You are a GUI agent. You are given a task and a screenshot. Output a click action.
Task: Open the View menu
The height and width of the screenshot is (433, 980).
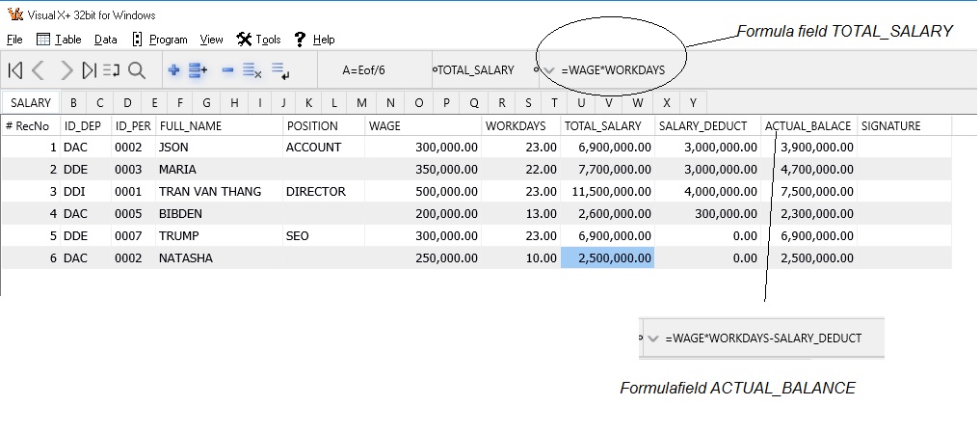(211, 40)
